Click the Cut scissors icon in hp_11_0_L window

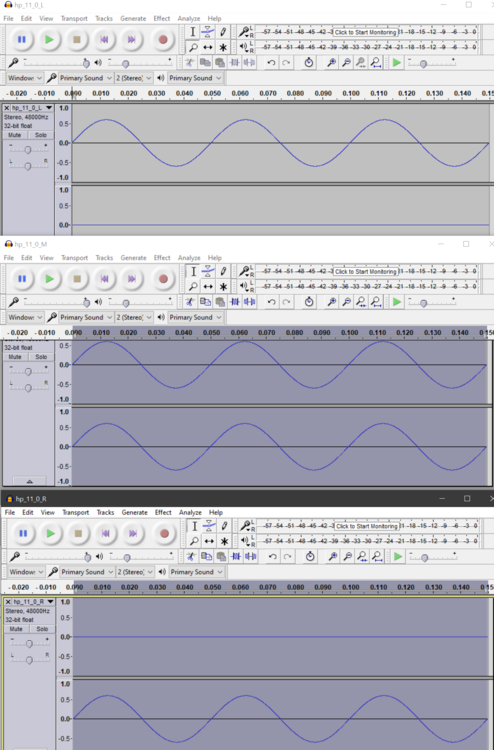(189, 63)
